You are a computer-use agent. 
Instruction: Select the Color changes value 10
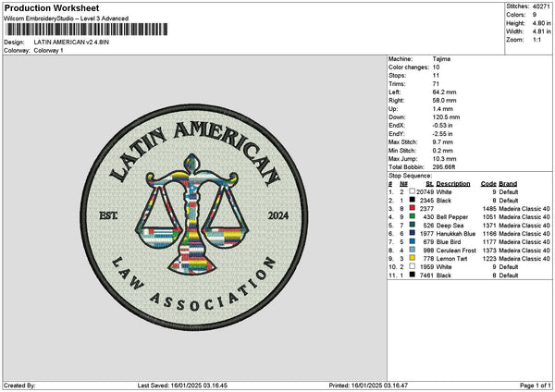[x=436, y=67]
